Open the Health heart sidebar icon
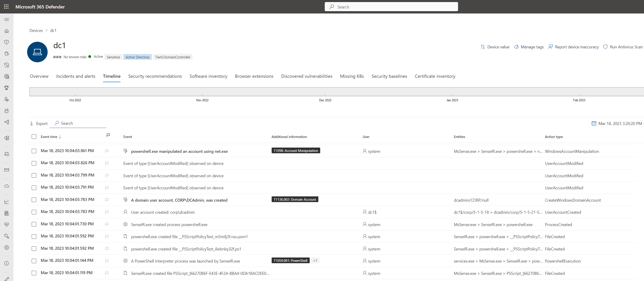The image size is (644, 281). [x=7, y=225]
